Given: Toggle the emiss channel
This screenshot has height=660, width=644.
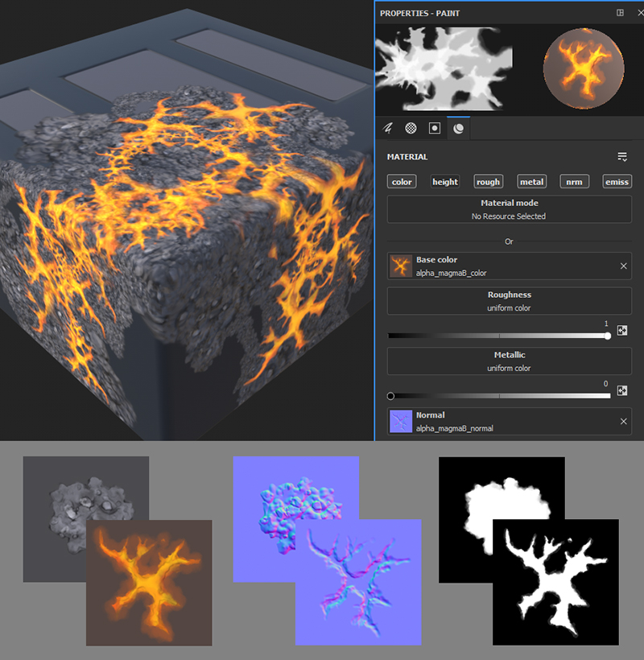Looking at the screenshot, I should tap(617, 181).
